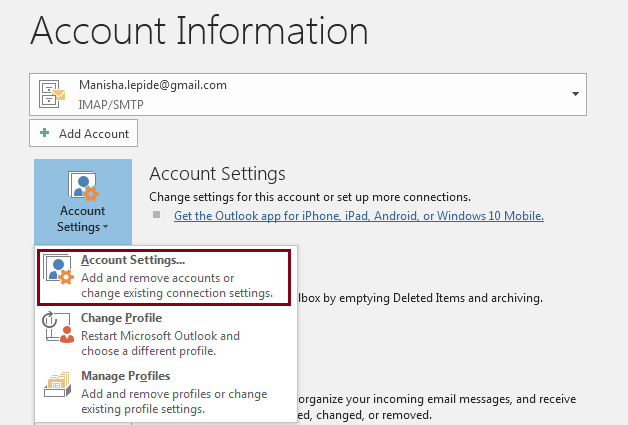This screenshot has width=628, height=425.
Task: Click the Account Settings... menu item icon
Action: pos(58,269)
